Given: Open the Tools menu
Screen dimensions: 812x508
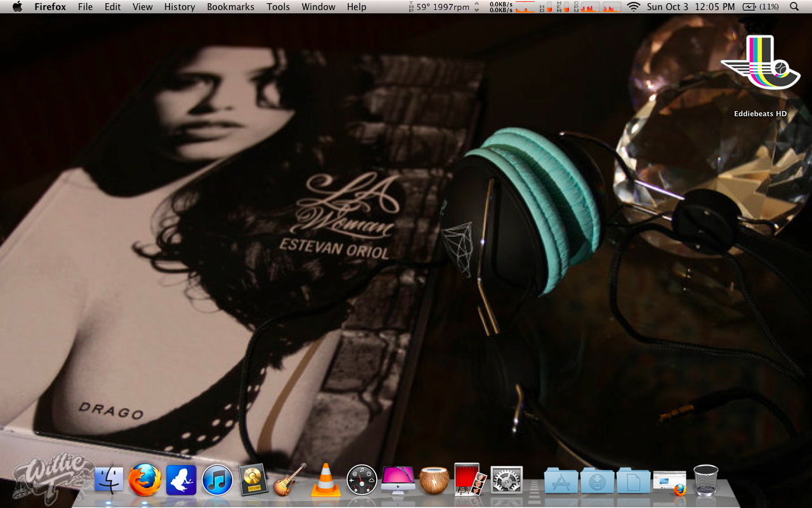Looking at the screenshot, I should [278, 7].
